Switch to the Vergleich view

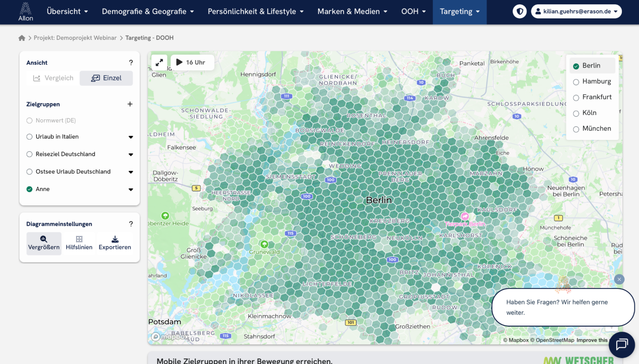pyautogui.click(x=53, y=78)
